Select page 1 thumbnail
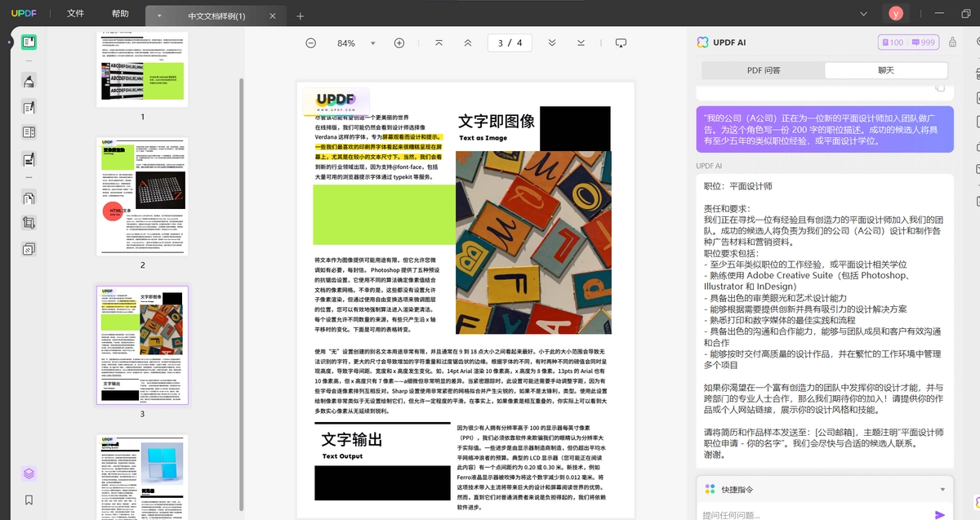Viewport: 980px width, 520px height. click(x=142, y=69)
